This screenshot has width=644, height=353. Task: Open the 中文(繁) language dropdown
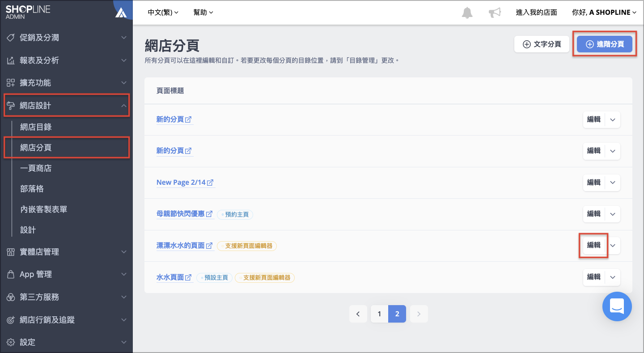[x=163, y=13]
